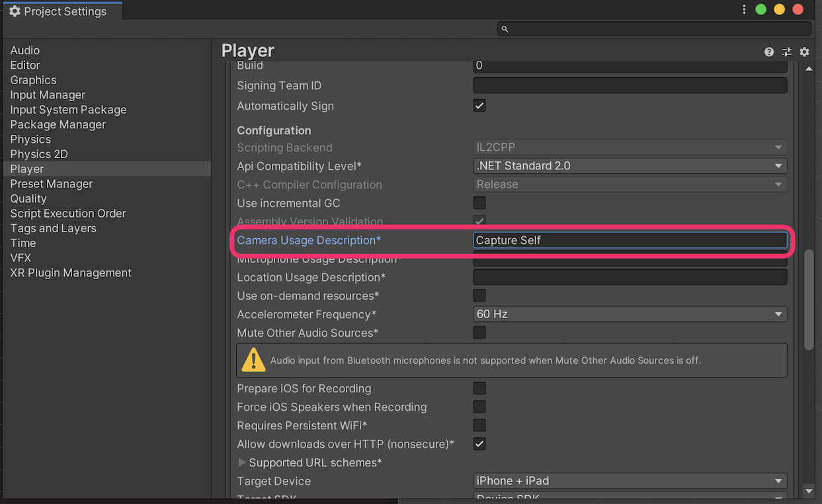
Task: Select the Project Settings tab
Action: 63,11
